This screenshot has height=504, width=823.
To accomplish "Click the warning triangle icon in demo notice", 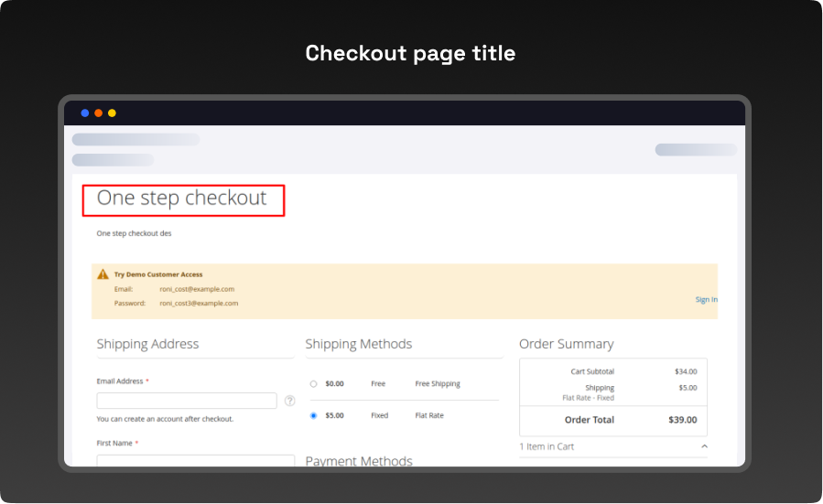I will [x=103, y=274].
